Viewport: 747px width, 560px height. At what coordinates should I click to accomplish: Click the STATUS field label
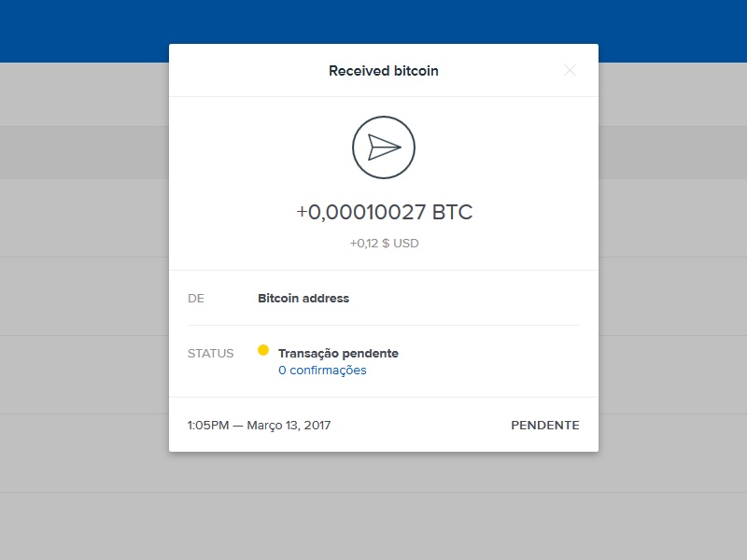[x=211, y=354]
